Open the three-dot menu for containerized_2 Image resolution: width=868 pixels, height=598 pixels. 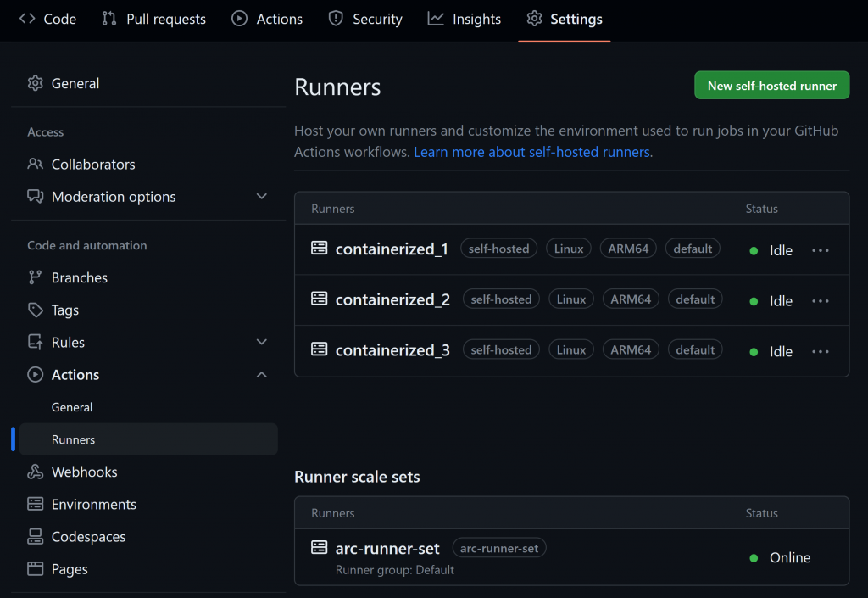coord(821,301)
